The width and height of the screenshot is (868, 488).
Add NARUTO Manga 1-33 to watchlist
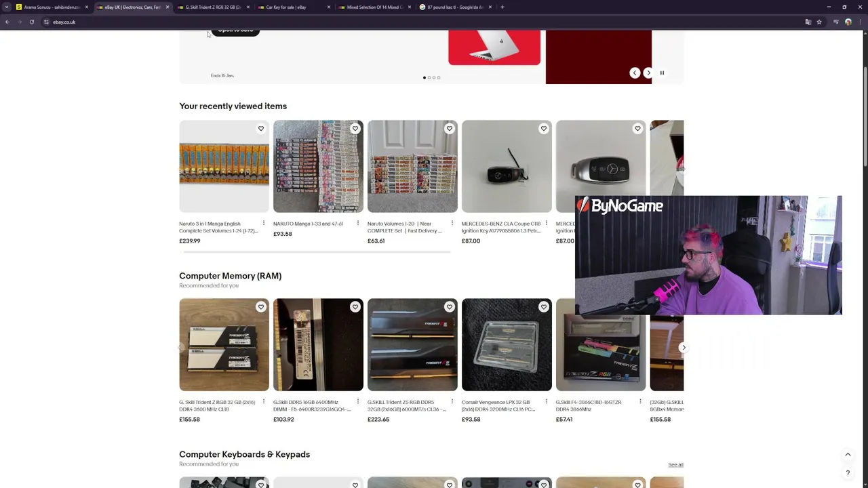(355, 128)
